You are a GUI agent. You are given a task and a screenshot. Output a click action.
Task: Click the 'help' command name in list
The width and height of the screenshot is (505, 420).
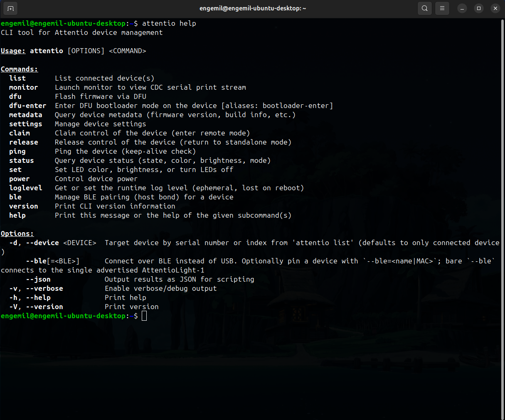click(17, 216)
